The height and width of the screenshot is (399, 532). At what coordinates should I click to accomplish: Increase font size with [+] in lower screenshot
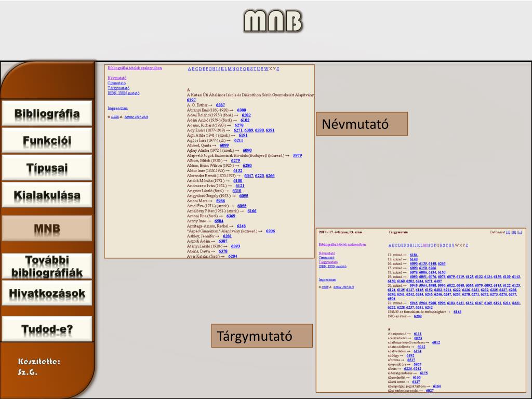(x=508, y=232)
